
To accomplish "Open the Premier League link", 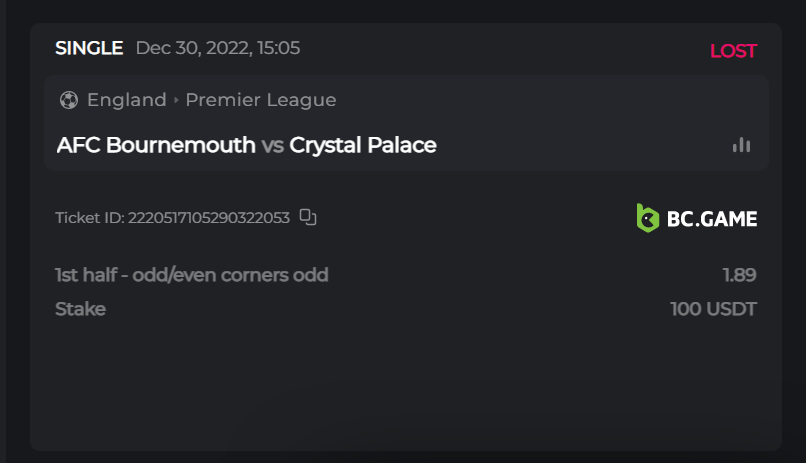I will 261,100.
